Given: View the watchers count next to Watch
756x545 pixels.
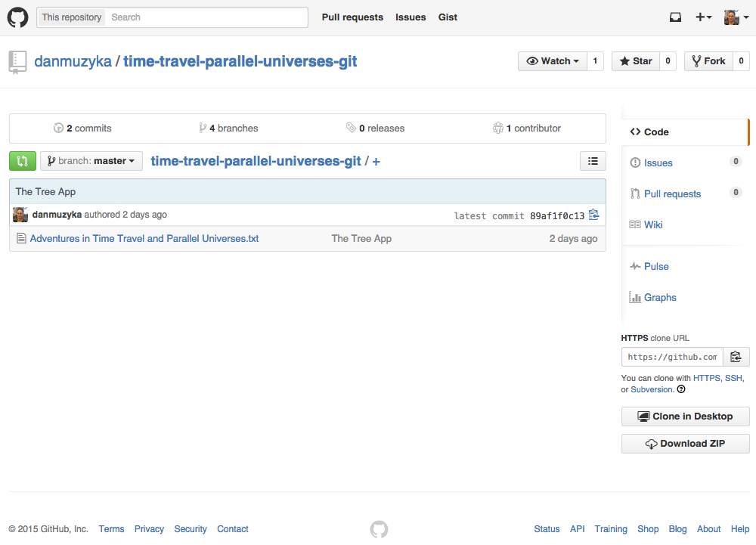Looking at the screenshot, I should pos(595,61).
